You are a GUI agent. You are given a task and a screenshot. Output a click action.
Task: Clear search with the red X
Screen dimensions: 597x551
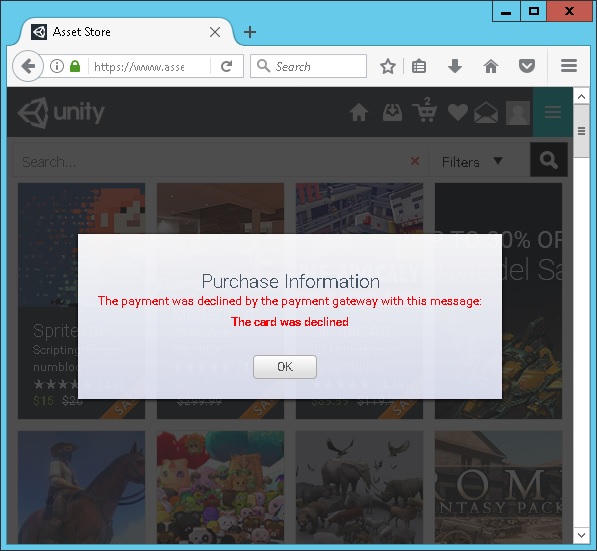[x=415, y=161]
